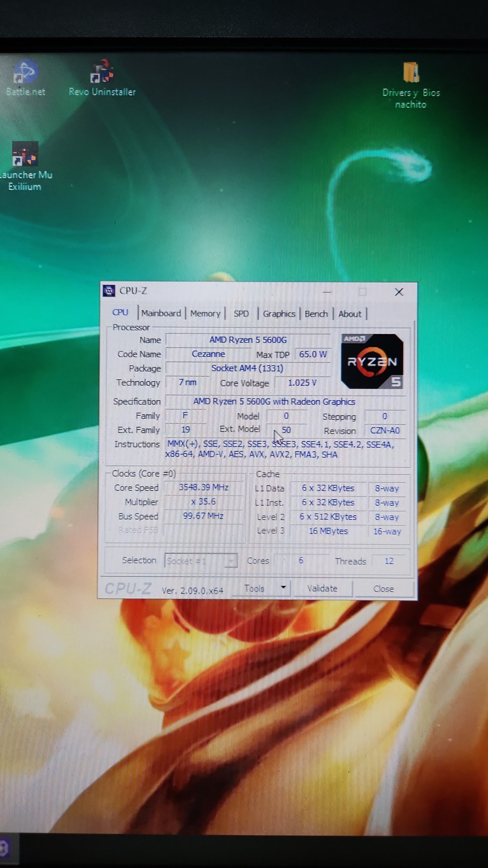Open the Drivers y Bios nachito folder
Screen dimensions: 488x868
click(x=411, y=85)
